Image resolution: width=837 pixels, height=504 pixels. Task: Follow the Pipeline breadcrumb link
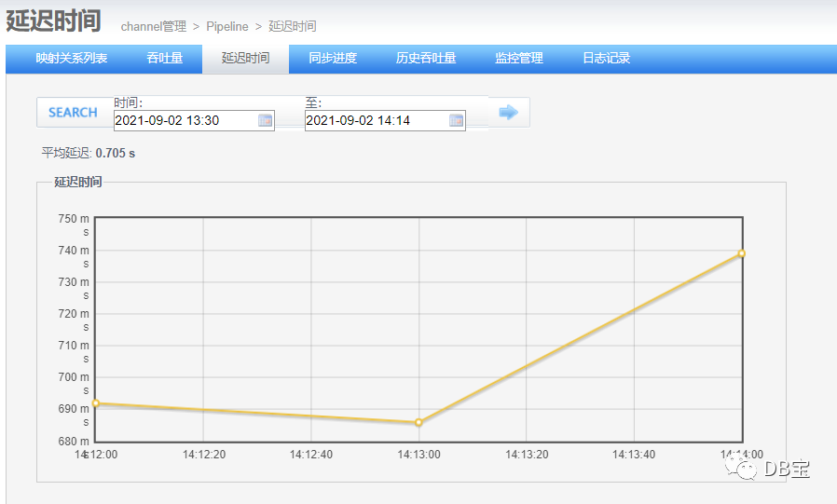[x=227, y=26]
